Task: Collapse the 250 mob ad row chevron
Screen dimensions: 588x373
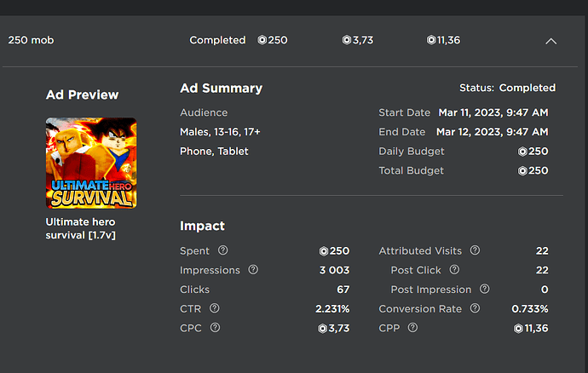Action: click(x=551, y=41)
